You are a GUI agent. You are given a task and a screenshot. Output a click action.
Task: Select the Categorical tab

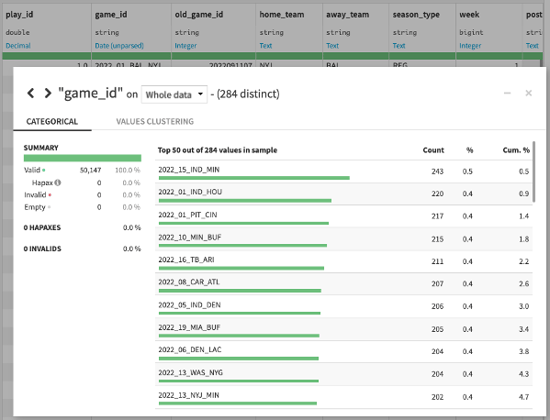pyautogui.click(x=52, y=121)
